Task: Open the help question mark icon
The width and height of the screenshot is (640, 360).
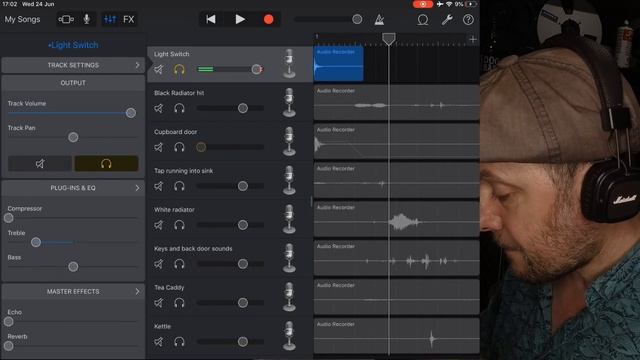Action: click(x=468, y=20)
